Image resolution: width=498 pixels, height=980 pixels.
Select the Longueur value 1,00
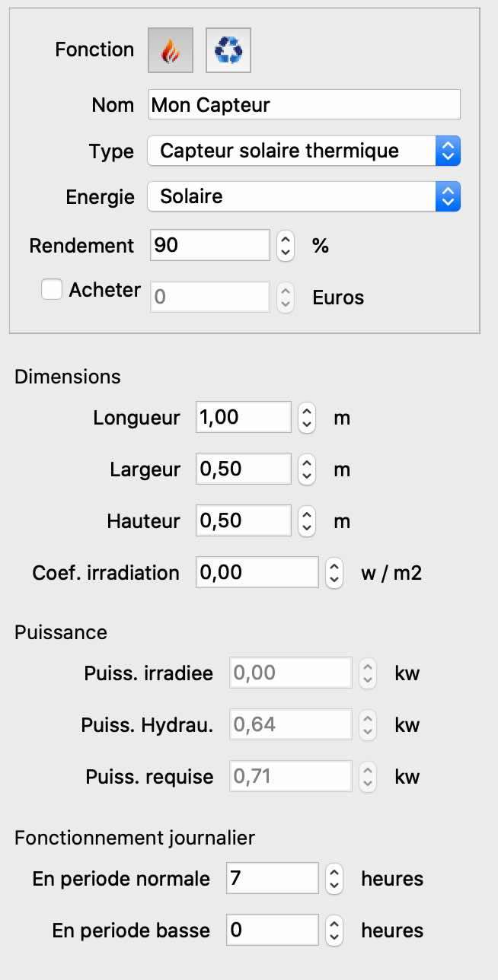tap(242, 417)
